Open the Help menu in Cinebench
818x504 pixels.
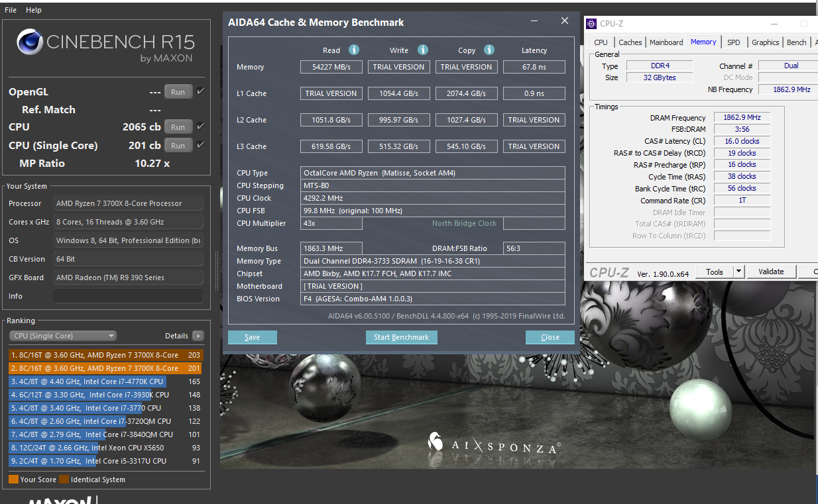pos(34,10)
